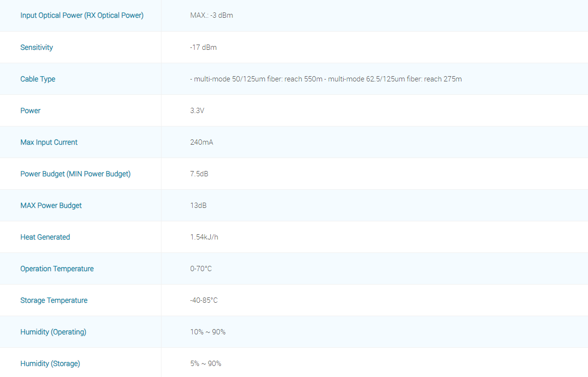Screen dimensions: 588x377
Task: Select the 240mA current value
Action: 201,142
